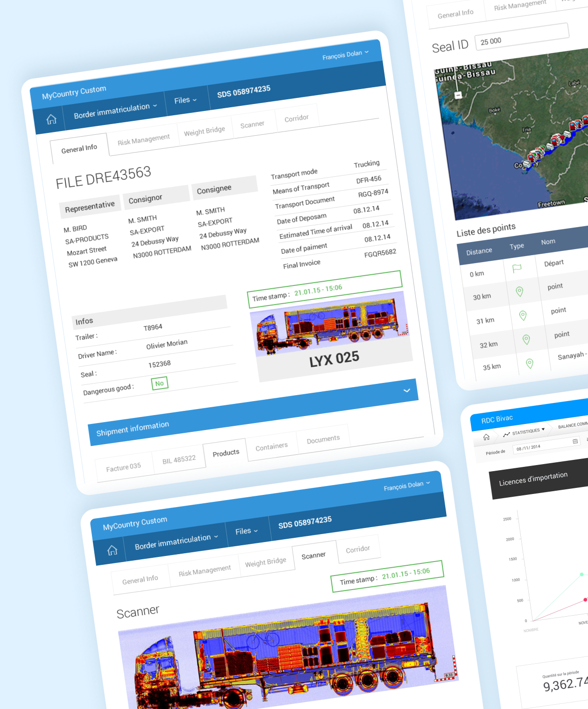
Task: Click the Representative column header
Action: pos(90,207)
